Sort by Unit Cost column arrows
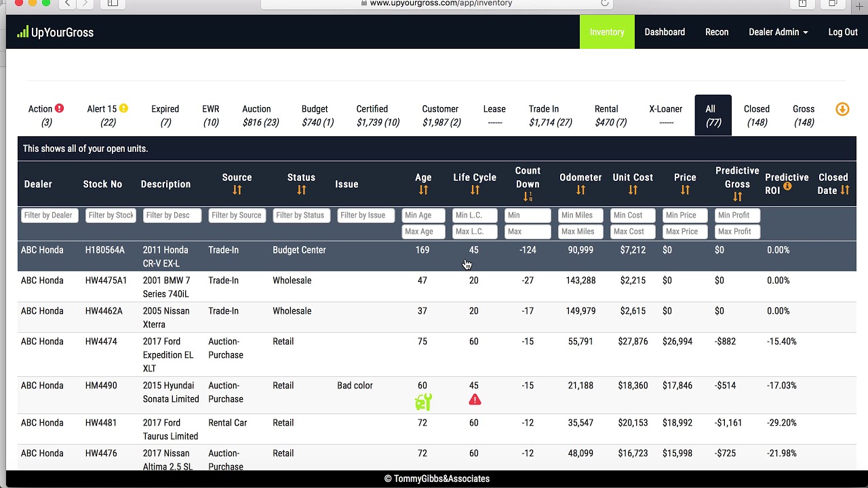The width and height of the screenshot is (868, 488). [x=633, y=190]
